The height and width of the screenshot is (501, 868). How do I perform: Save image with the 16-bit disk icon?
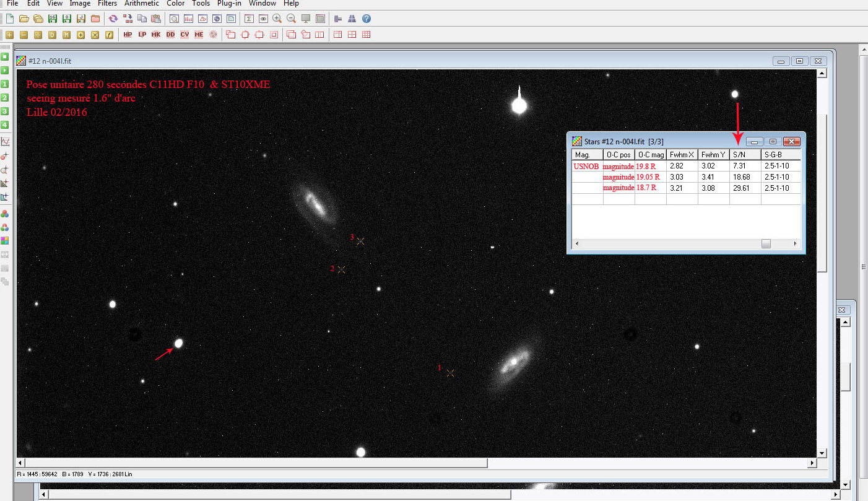tap(52, 19)
